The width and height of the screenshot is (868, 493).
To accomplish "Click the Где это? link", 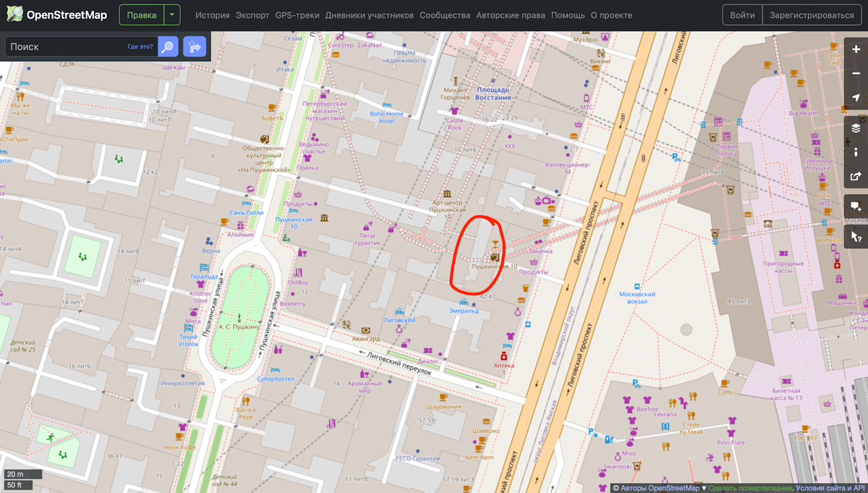I will coord(140,47).
